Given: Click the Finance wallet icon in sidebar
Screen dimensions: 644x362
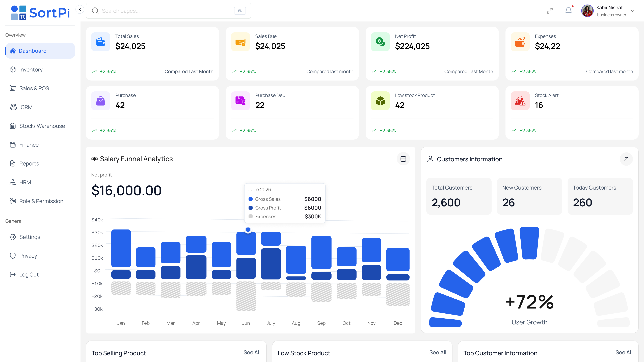Looking at the screenshot, I should tap(13, 144).
